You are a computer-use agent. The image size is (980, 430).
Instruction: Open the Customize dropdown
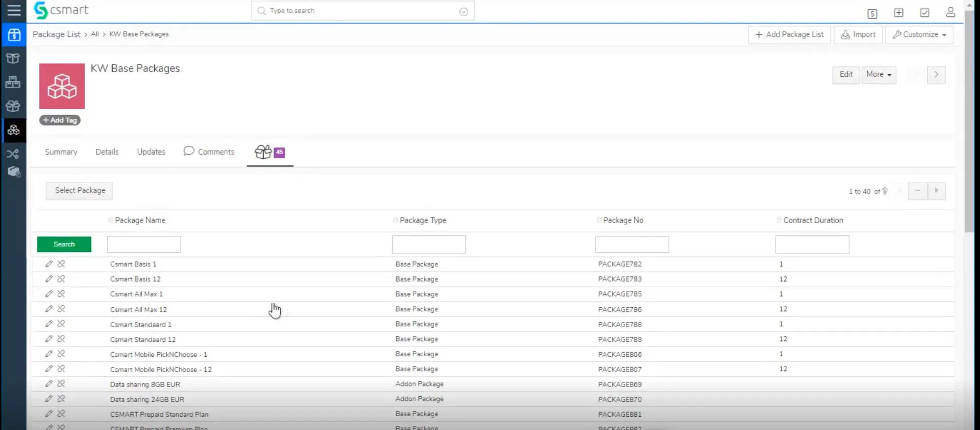pyautogui.click(x=919, y=34)
